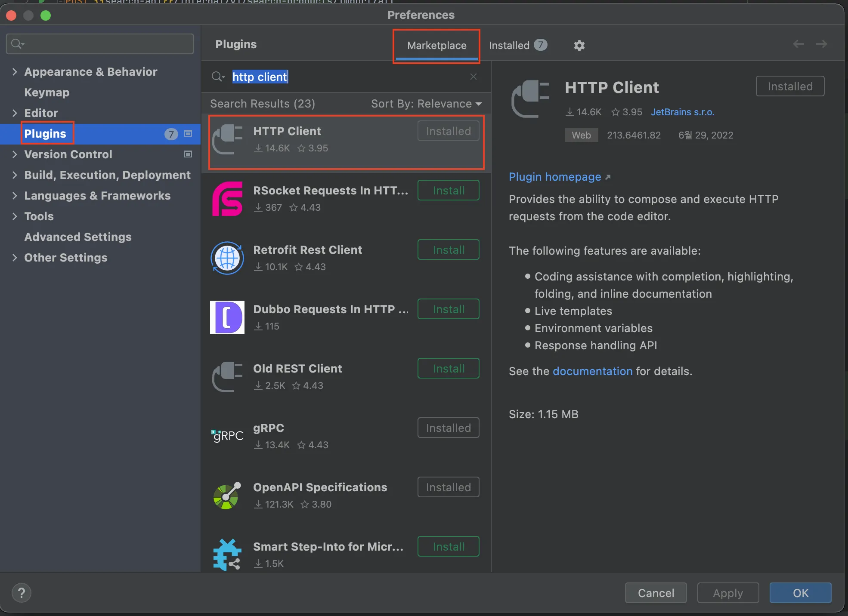Click the Retrofit Rest Client globe icon
The image size is (848, 616).
point(227,258)
